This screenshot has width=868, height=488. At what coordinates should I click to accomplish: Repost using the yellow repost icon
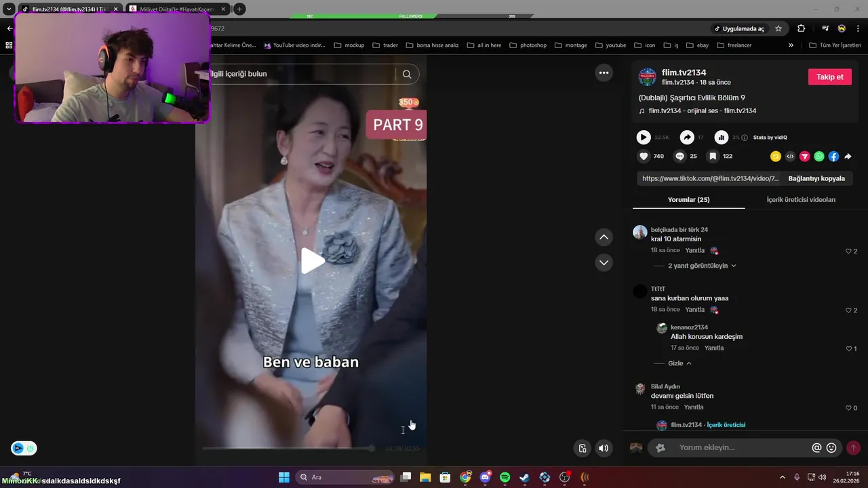pyautogui.click(x=776, y=157)
